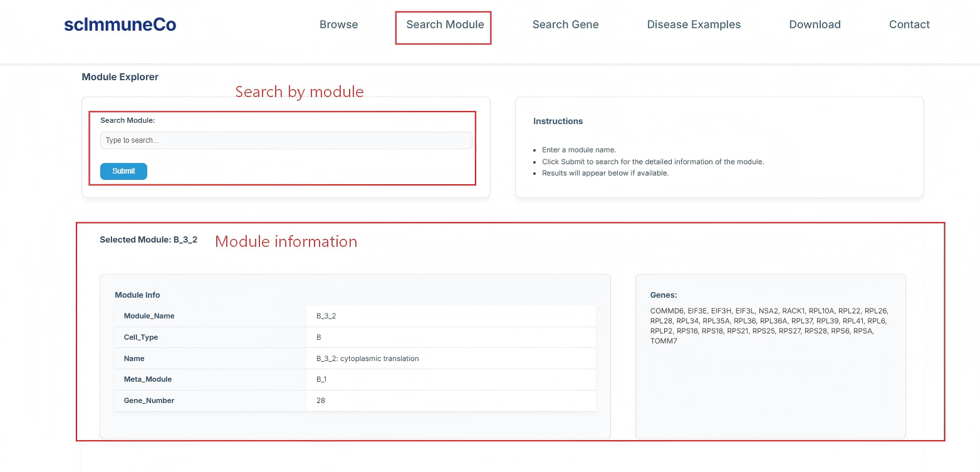The width and height of the screenshot is (980, 472).
Task: Navigate to Disease Examples
Action: [x=694, y=24]
